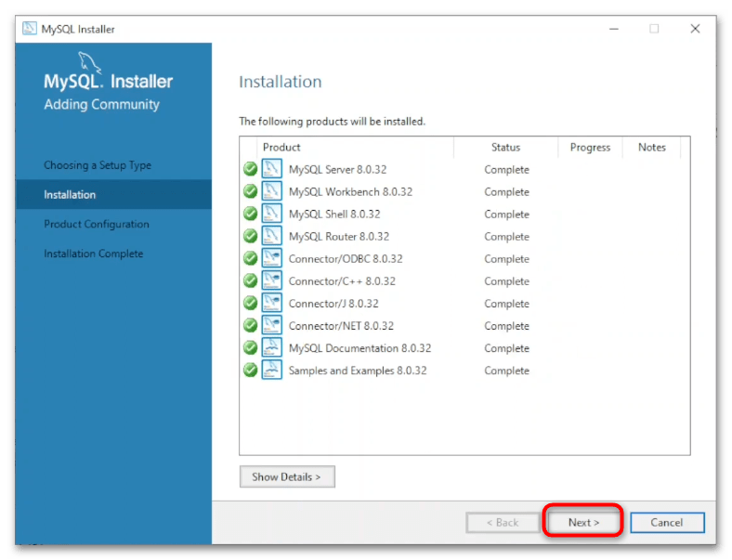Click the MySQL Workbench product icon
This screenshot has width=732, height=560.
pos(271,191)
